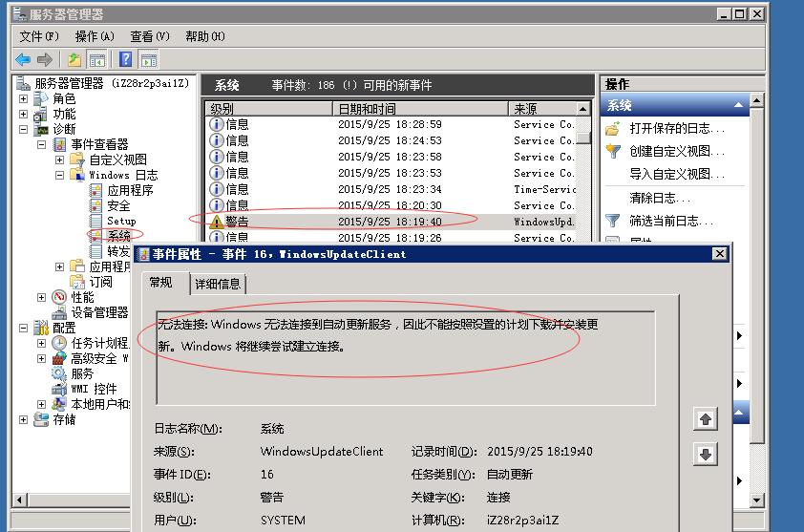Viewport: 804px width, 532px height.
Task: Click the Back arrow toolbar icon
Action: pyautogui.click(x=23, y=59)
